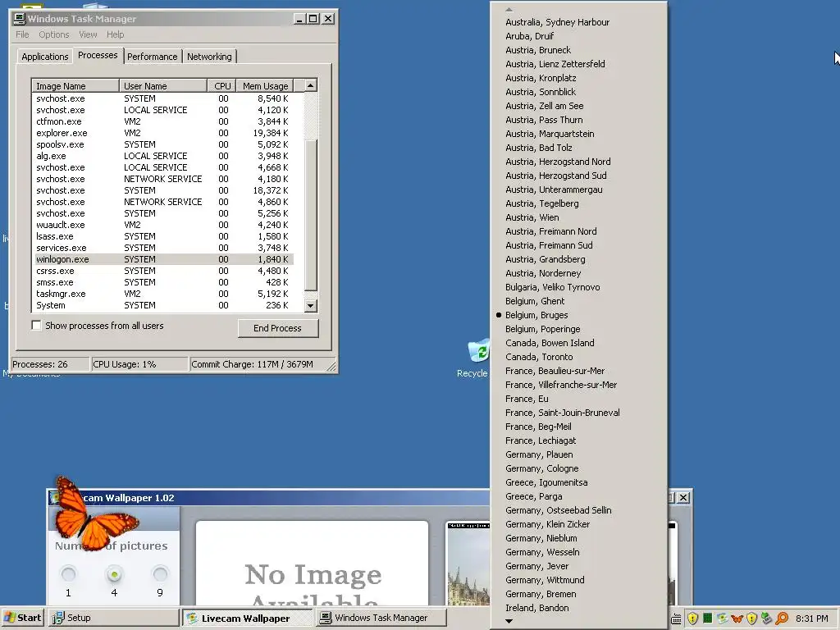Click the process list scroll-down arrow
The width and height of the screenshot is (840, 630).
click(x=311, y=306)
